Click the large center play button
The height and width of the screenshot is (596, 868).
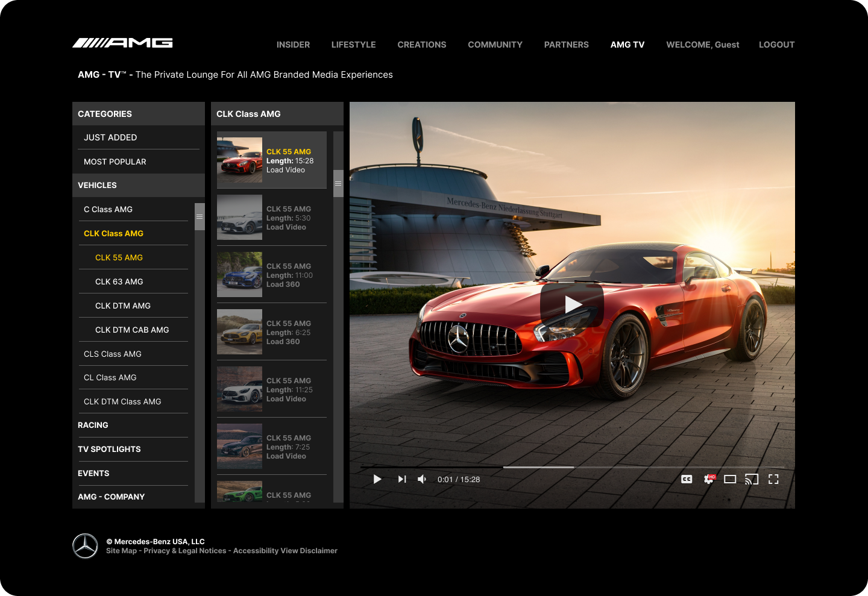572,305
